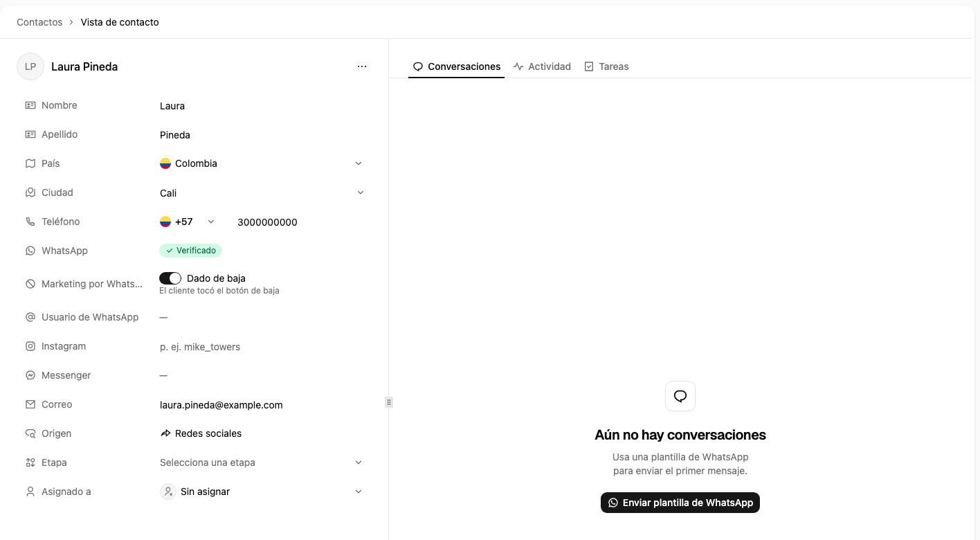Click the Aún no hay conversaciones heading
This screenshot has width=980, height=540.
click(680, 435)
